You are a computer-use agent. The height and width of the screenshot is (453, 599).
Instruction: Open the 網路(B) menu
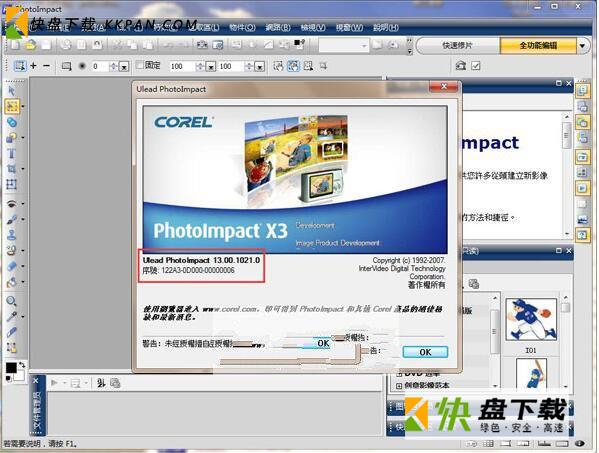tap(278, 27)
